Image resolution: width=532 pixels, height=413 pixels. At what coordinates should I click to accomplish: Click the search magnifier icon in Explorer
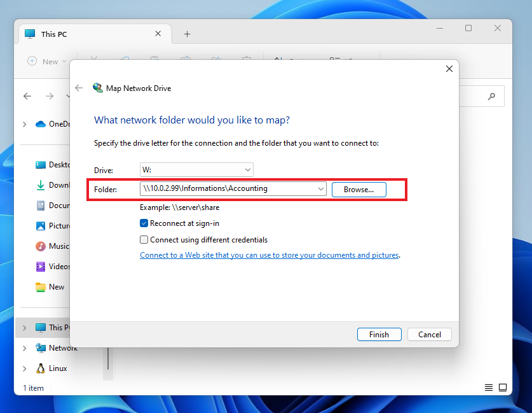click(x=491, y=97)
